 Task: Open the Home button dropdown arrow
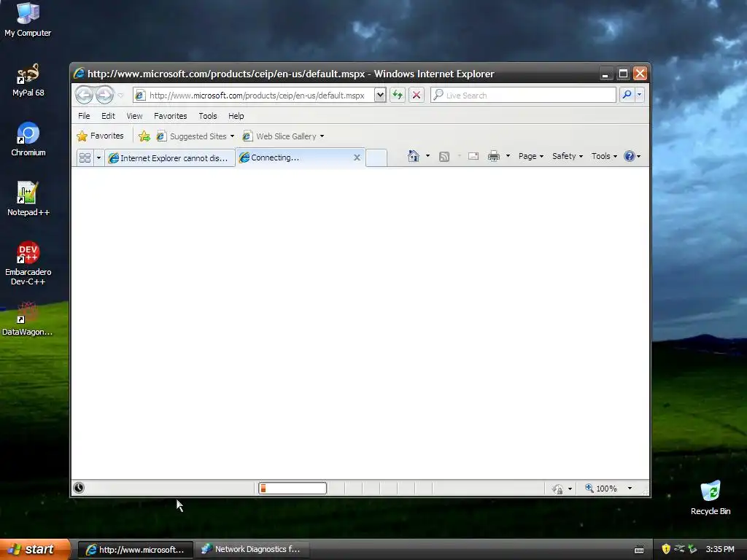click(427, 156)
